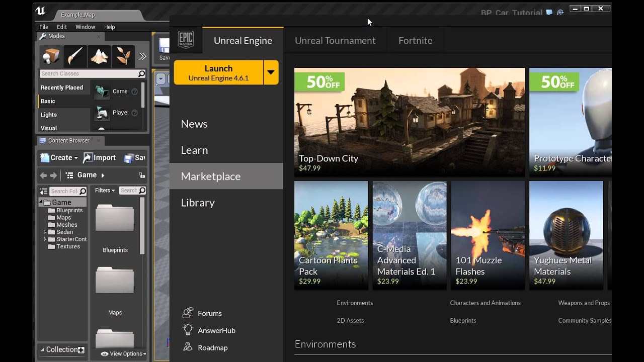Navigate back in Content Browser history
Image resolution: width=644 pixels, height=362 pixels.
pyautogui.click(x=43, y=175)
